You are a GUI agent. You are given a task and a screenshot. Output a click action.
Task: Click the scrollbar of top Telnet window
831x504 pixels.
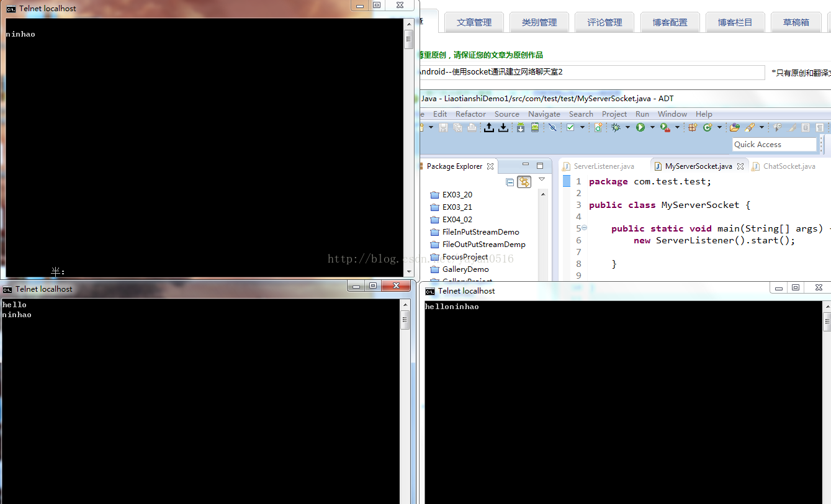(408, 147)
